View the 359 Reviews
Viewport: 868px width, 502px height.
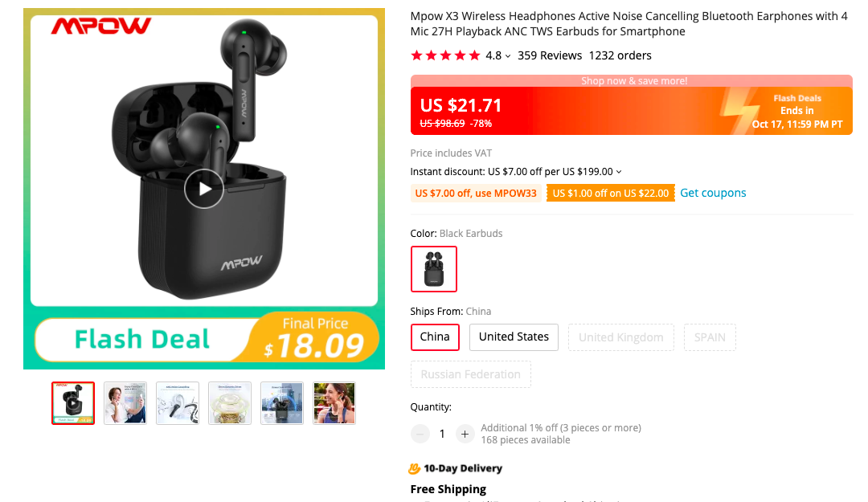pyautogui.click(x=550, y=55)
